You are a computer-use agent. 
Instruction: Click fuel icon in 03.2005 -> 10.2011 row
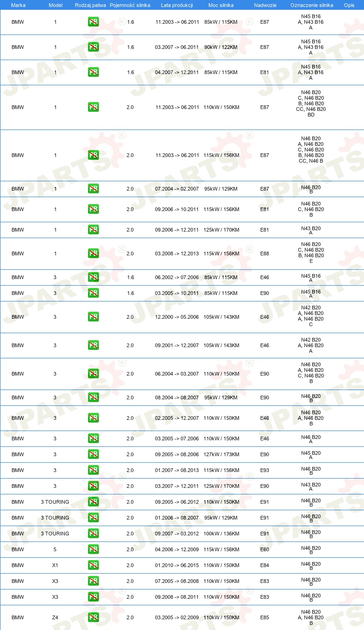coord(94,293)
